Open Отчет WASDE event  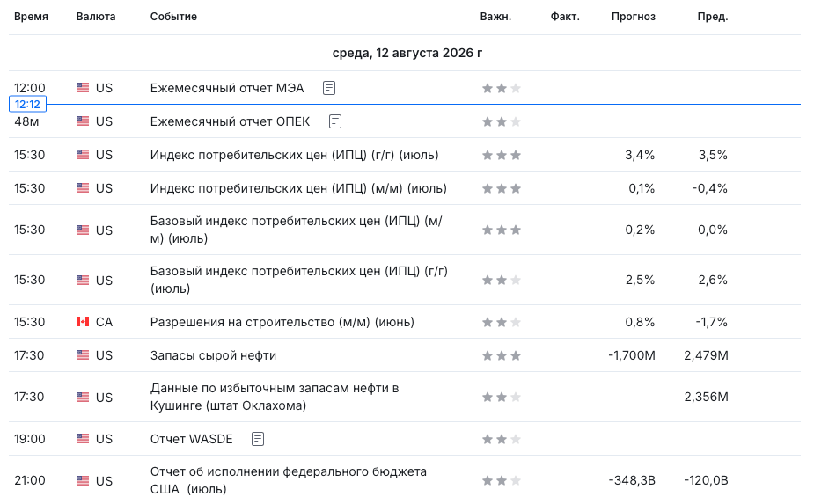click(x=192, y=439)
